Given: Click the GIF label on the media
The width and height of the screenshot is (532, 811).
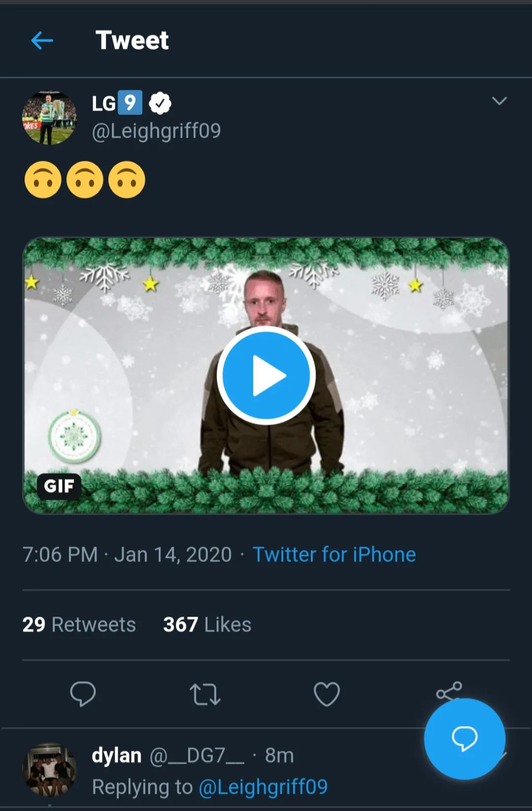Looking at the screenshot, I should click(59, 487).
